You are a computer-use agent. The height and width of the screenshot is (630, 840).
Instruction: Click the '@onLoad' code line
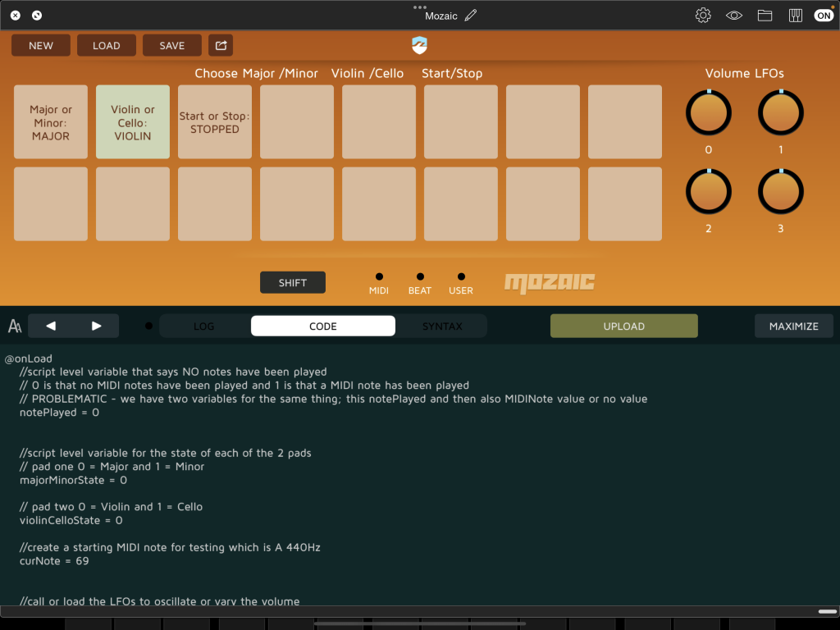click(29, 358)
